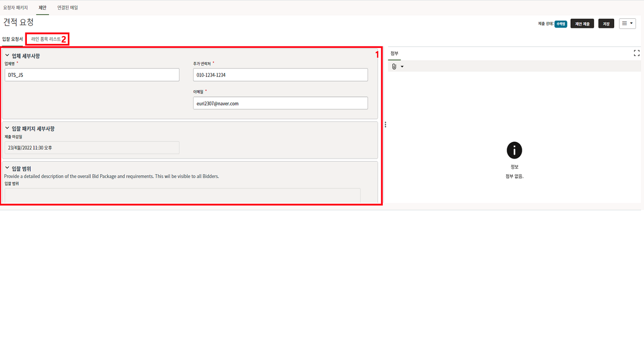Click the 수락됨 status badge
This screenshot has width=644, height=362.
coord(560,24)
